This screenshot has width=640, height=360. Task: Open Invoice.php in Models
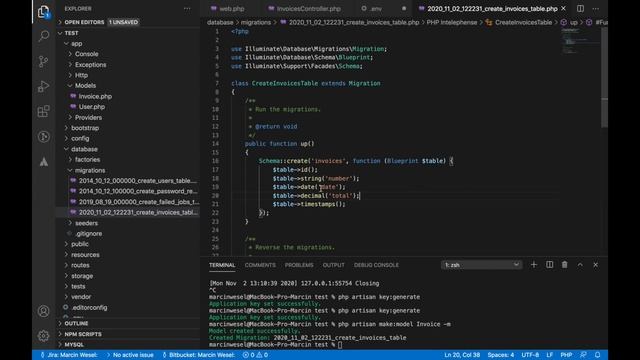point(128,96)
